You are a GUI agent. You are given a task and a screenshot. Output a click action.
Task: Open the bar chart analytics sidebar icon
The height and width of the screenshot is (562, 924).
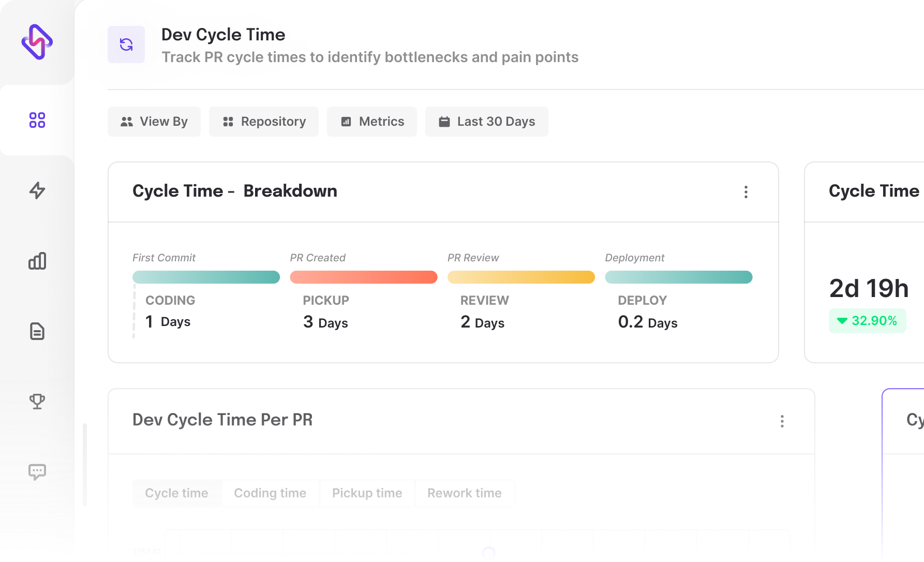pyautogui.click(x=36, y=261)
